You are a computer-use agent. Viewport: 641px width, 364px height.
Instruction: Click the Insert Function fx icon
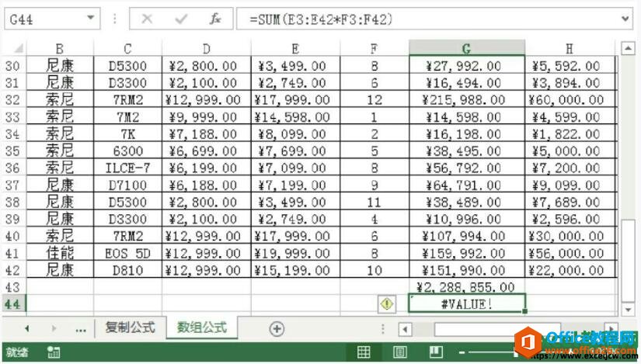215,19
